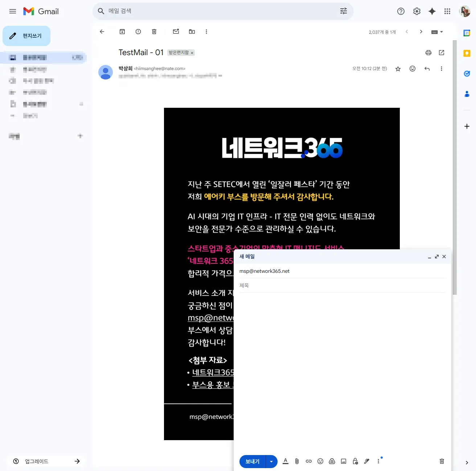Get add-ons with the plus icon
Image resolution: width=476 pixels, height=471 pixels.
[467, 126]
